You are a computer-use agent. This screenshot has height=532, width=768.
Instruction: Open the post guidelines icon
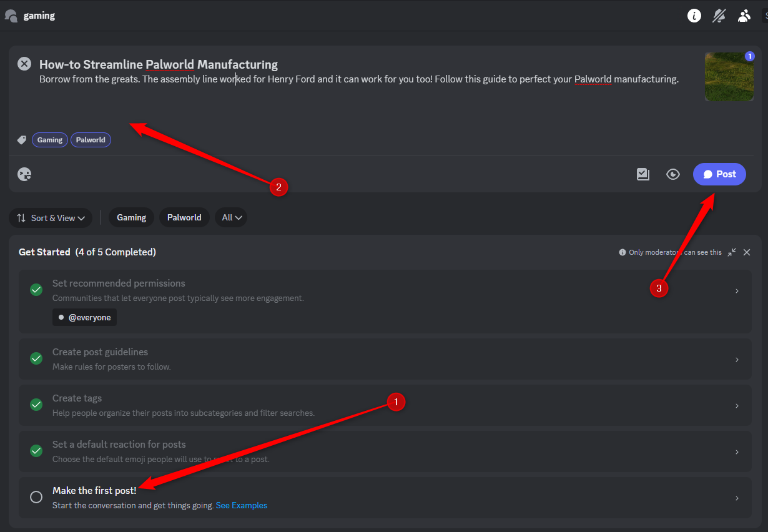tap(642, 174)
